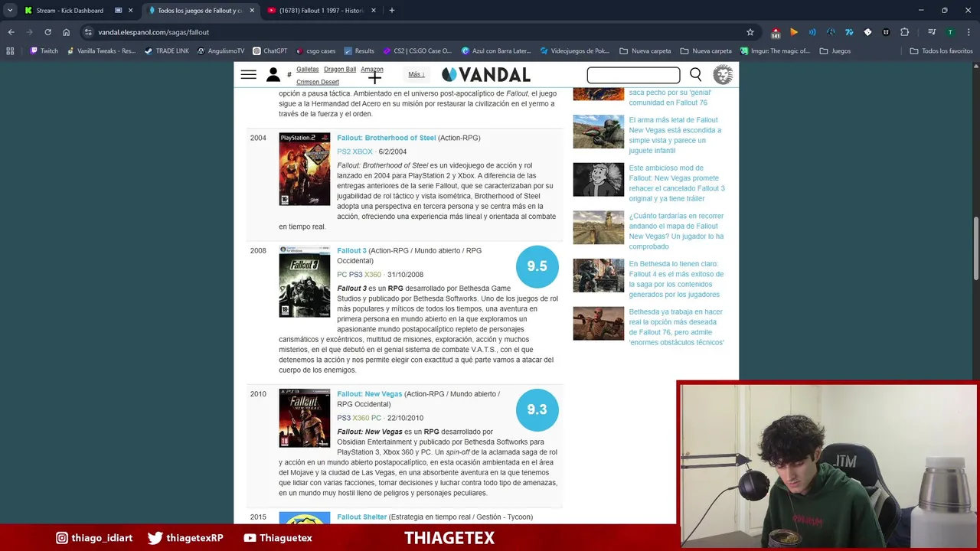Viewport: 980px width, 551px height.
Task: Open a new browser tab
Action: click(391, 11)
